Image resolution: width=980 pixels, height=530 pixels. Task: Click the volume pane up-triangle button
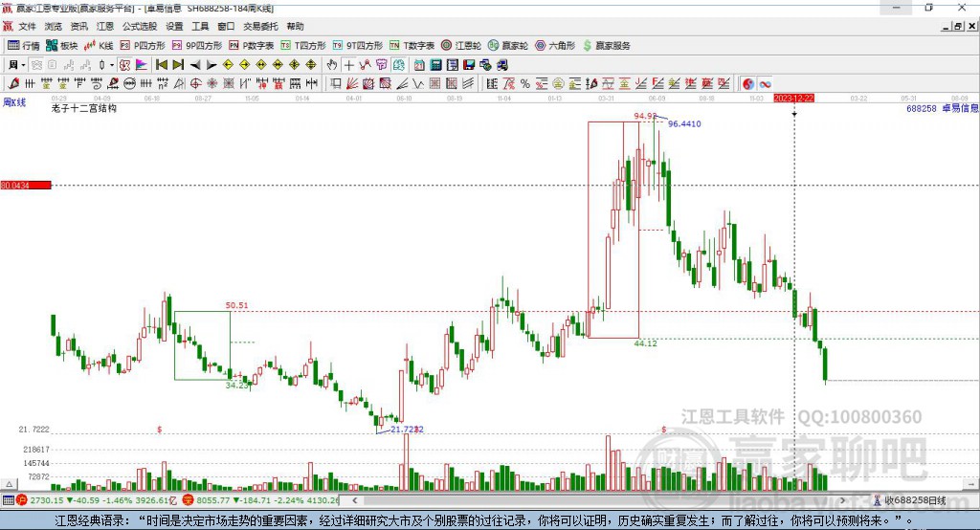[9, 484]
